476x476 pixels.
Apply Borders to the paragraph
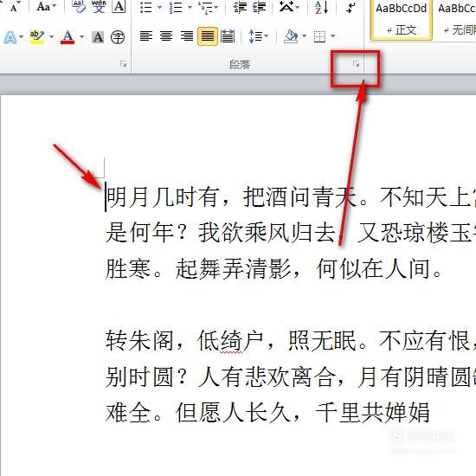tap(319, 36)
